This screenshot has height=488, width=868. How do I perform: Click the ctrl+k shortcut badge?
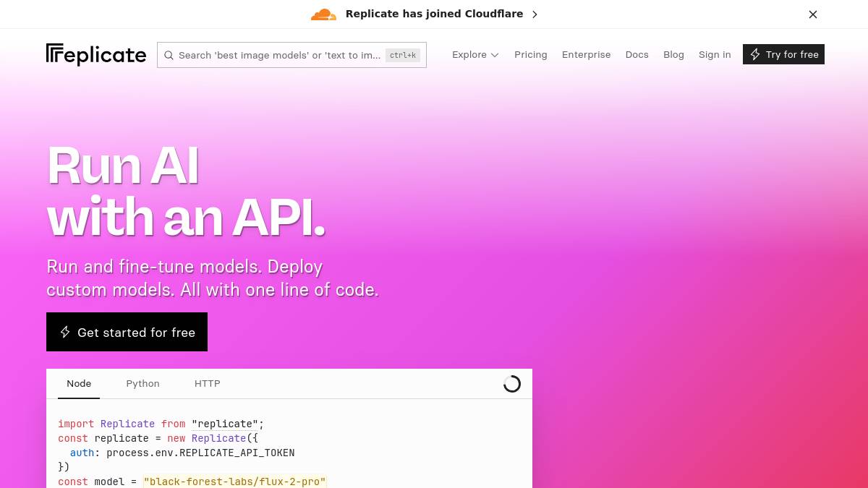[x=403, y=55]
